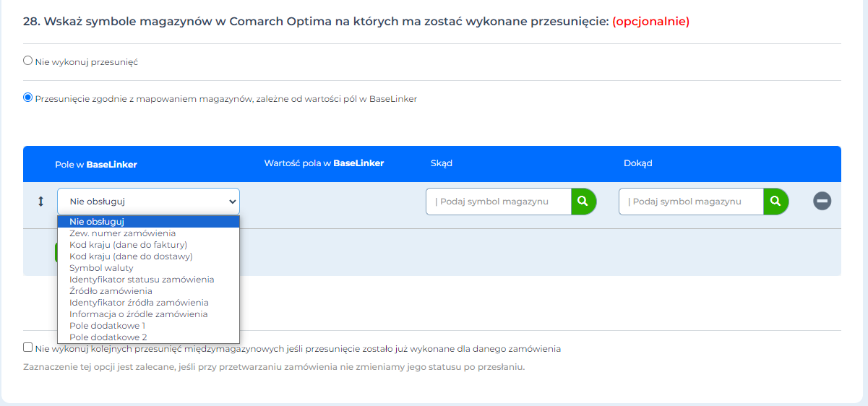Select 'Przesunięcie zgodnie z mapowaniem magazynów' radio
The width and height of the screenshot is (868, 406).
[28, 98]
